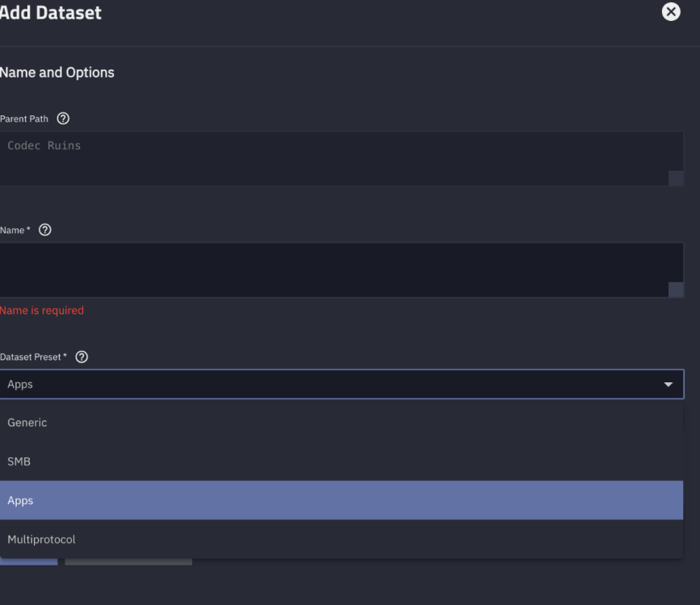Click the "Name and Options" section heading
This screenshot has width=700, height=605.
(57, 73)
